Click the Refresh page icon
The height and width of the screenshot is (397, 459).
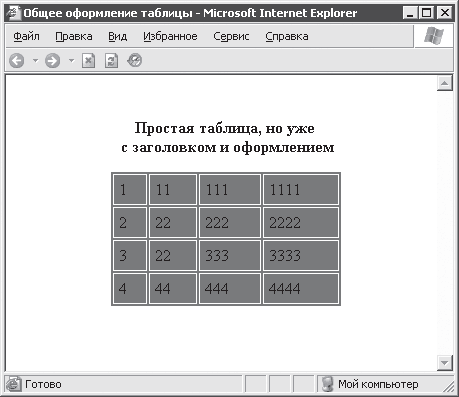point(111,61)
